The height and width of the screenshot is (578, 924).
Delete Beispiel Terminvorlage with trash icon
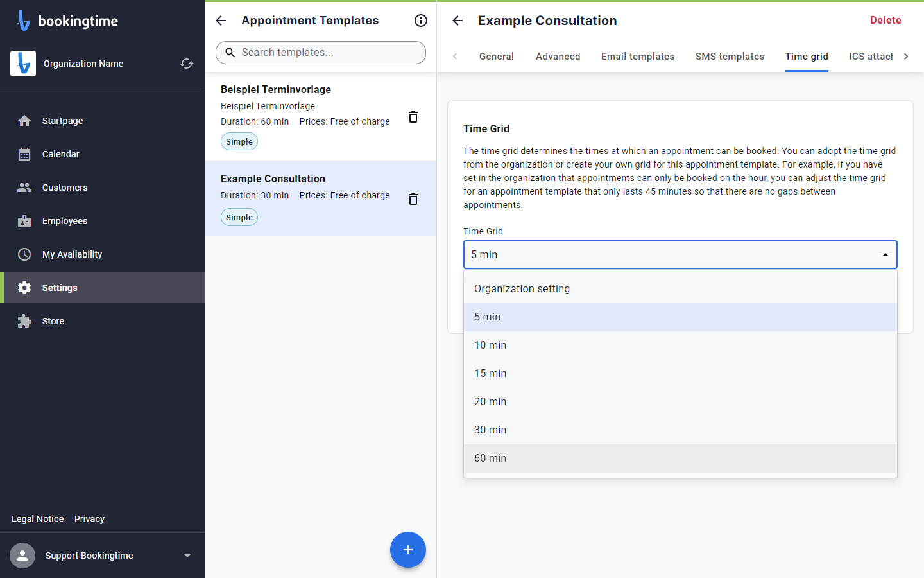pyautogui.click(x=413, y=117)
